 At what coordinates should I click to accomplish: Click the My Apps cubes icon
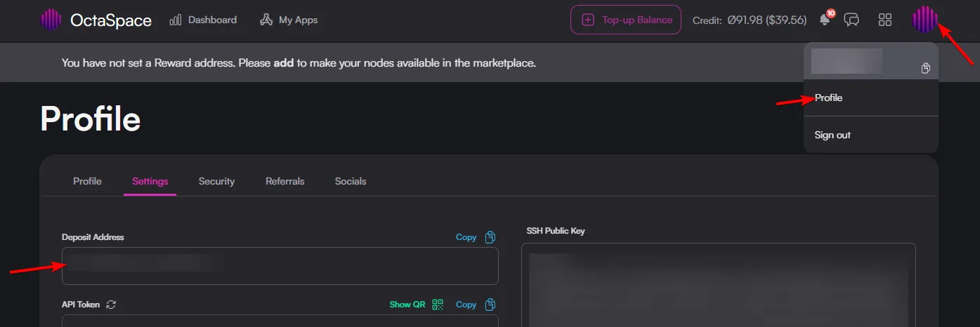point(266,20)
